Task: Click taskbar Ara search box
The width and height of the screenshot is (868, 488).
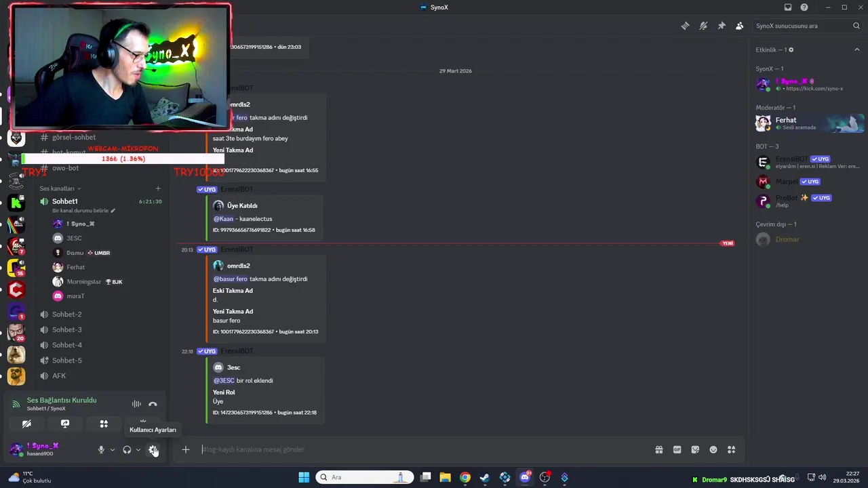Action: (365, 477)
